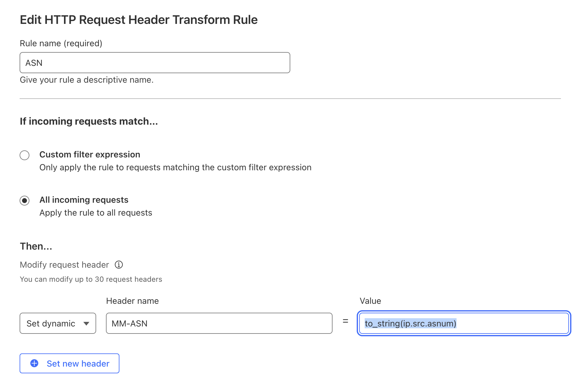Image resolution: width=583 pixels, height=392 pixels.
Task: Click the "Modify request header" text
Action: tap(64, 265)
